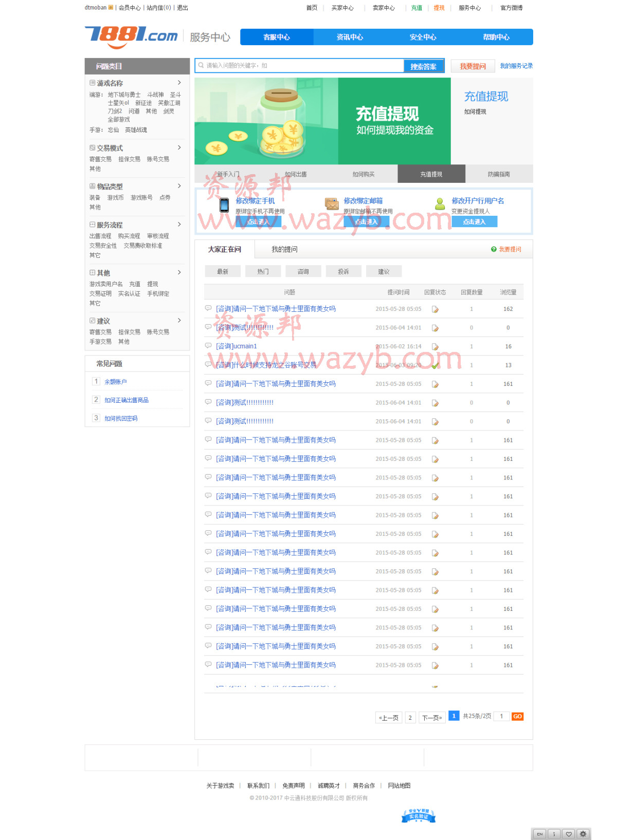
Task: Open the 安全中心 navigation tab
Action: [x=423, y=37]
